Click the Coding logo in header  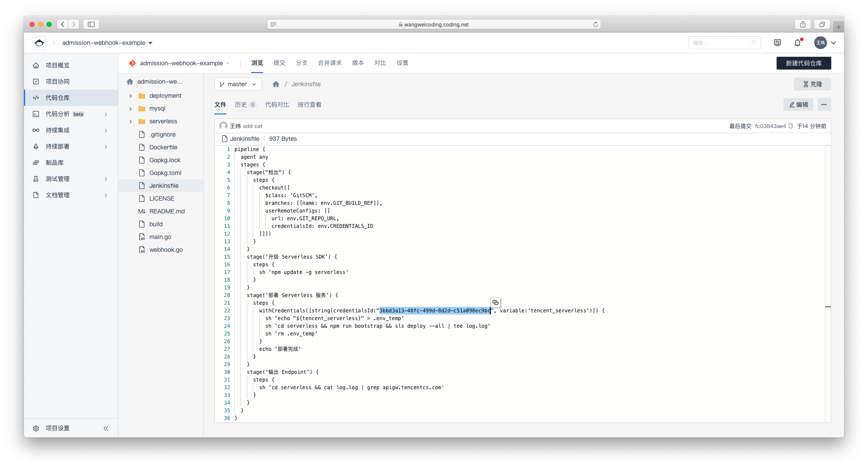coord(39,43)
